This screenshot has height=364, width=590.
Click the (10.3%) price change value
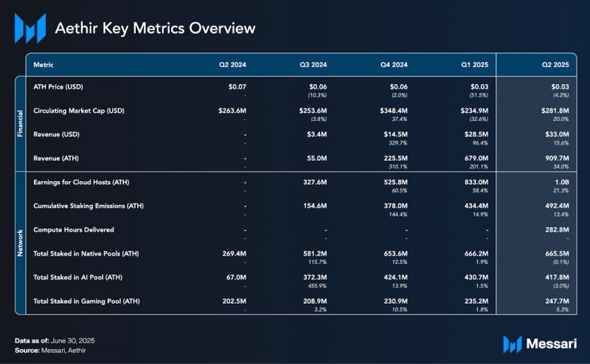pyautogui.click(x=317, y=95)
